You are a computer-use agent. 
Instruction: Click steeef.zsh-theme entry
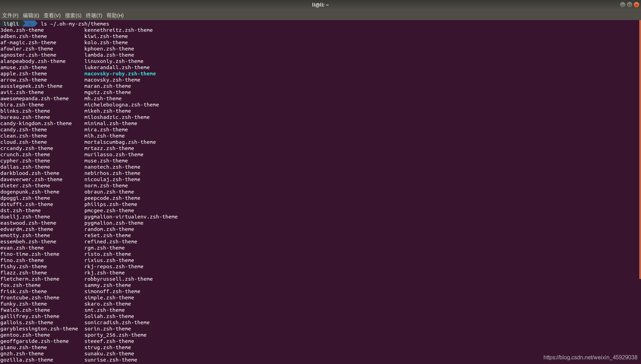[109, 341]
